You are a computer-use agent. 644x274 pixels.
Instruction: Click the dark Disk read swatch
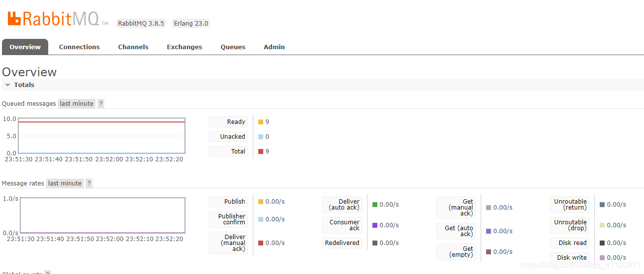click(602, 243)
